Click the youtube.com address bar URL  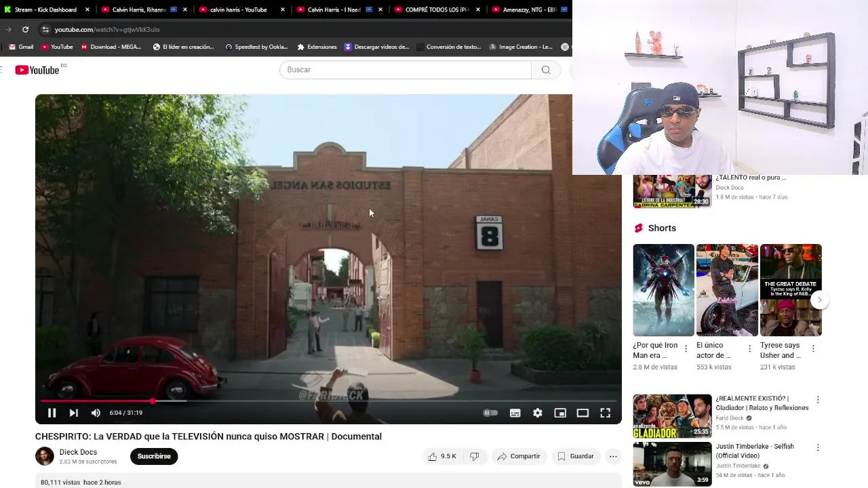click(x=107, y=30)
